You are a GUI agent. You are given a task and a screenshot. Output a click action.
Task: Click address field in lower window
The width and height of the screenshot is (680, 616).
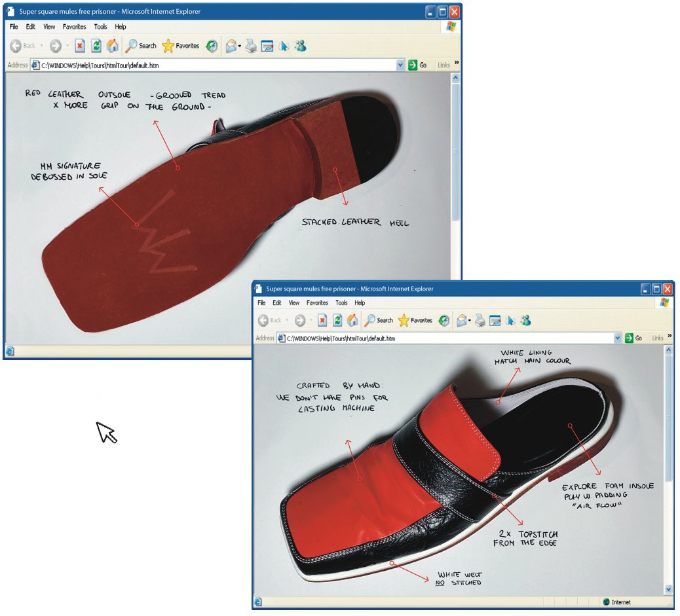[x=449, y=338]
